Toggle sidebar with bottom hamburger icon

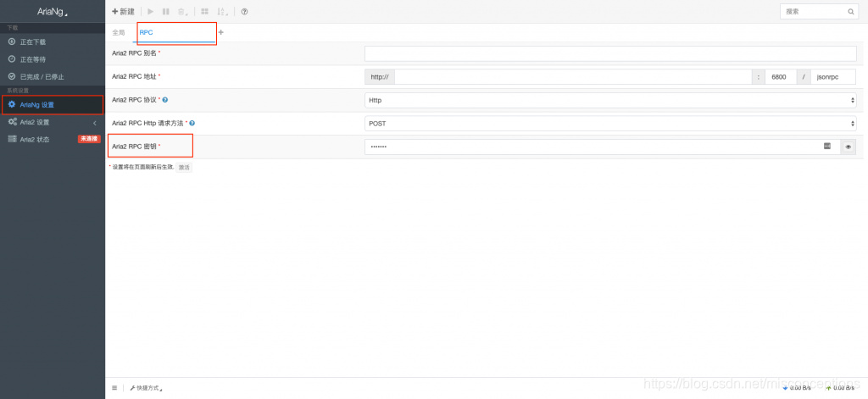(114, 388)
